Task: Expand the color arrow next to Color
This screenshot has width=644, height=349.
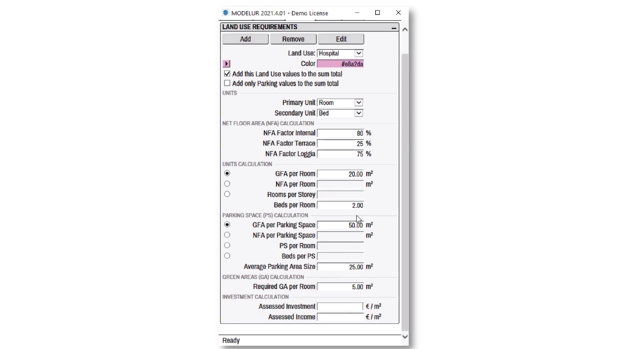Action: [x=226, y=64]
